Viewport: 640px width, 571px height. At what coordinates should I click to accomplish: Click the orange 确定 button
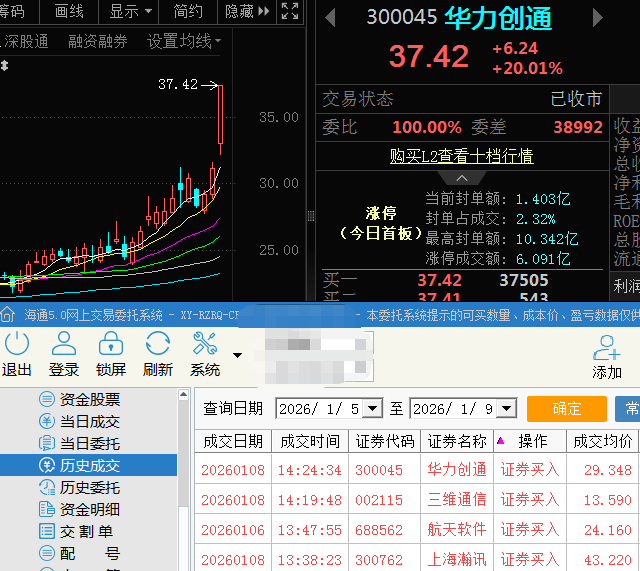567,408
